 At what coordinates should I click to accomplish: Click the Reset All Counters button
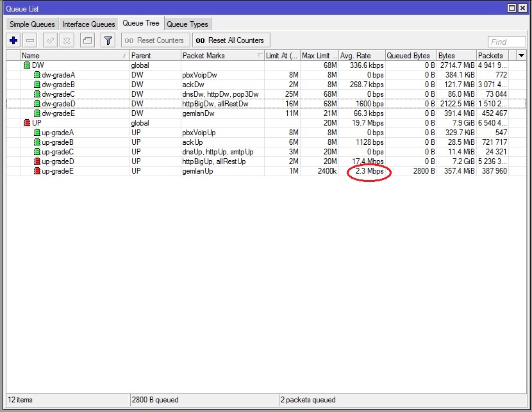pos(231,40)
